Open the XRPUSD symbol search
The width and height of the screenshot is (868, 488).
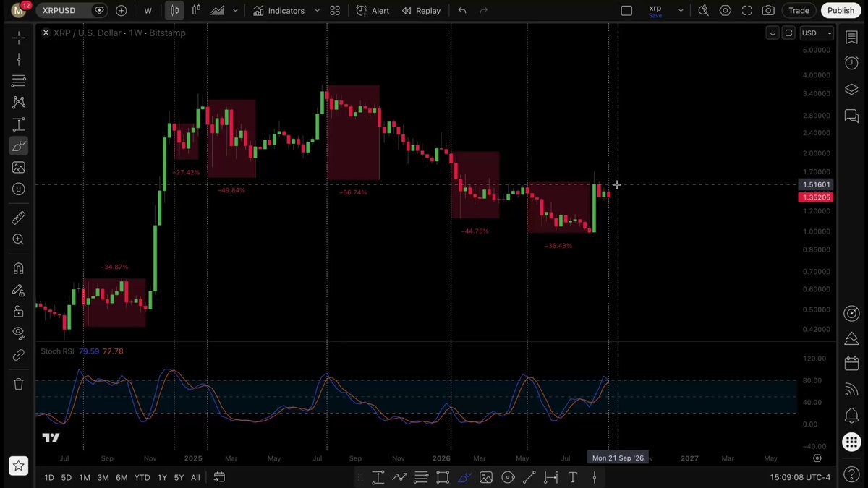(59, 11)
